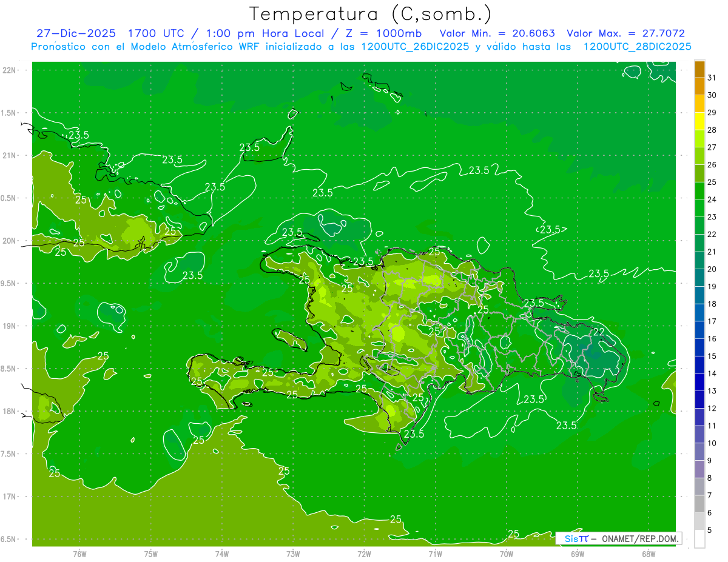This screenshot has height=562, width=728.
Task: Click the 22N latitude axis label
Action: click(10, 70)
